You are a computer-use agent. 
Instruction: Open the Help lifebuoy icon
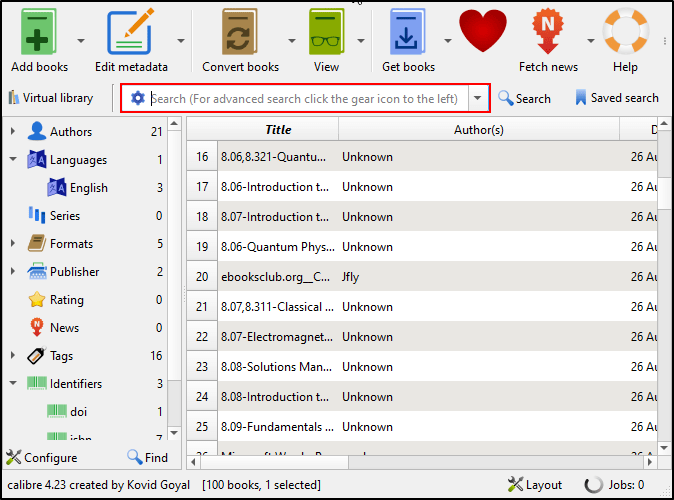[x=625, y=31]
